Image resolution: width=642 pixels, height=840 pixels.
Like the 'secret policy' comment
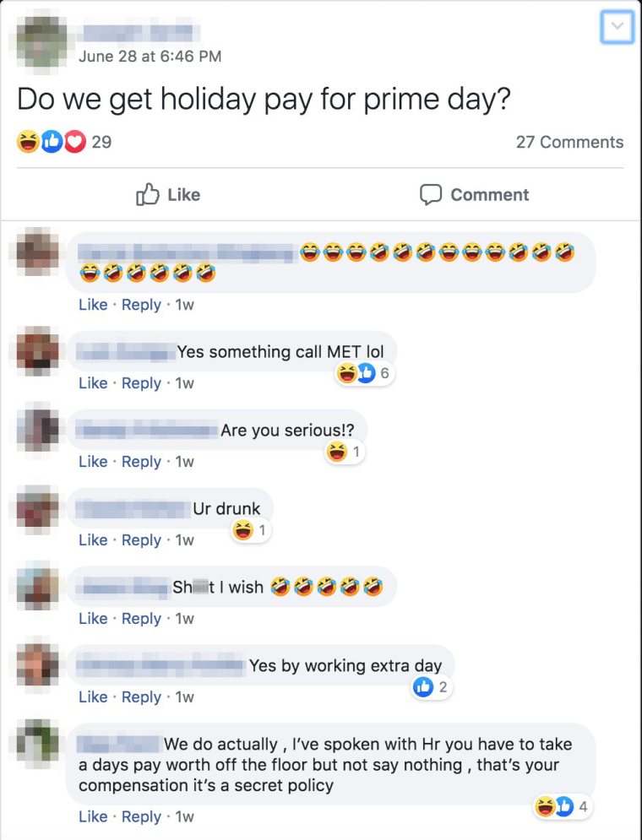point(93,816)
